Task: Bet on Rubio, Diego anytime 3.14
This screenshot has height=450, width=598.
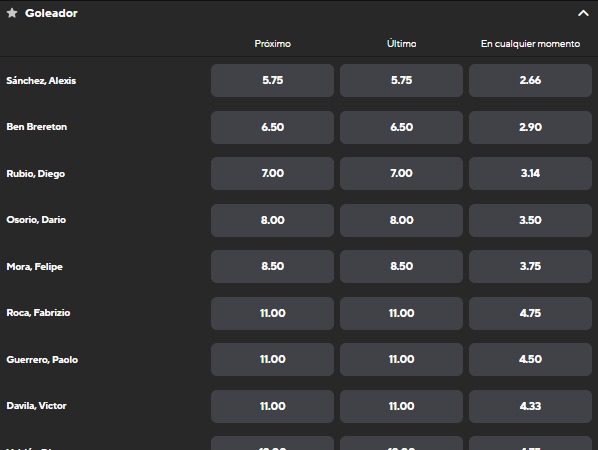Action: coord(530,174)
